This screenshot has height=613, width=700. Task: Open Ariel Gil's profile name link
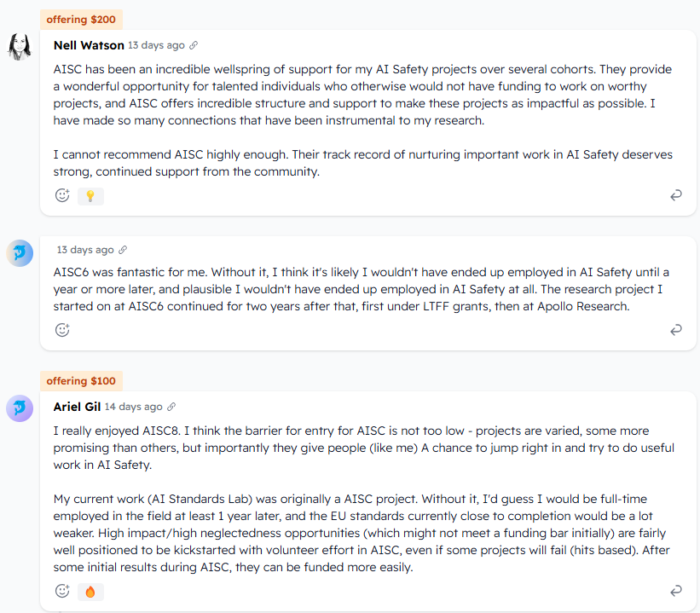pos(77,407)
